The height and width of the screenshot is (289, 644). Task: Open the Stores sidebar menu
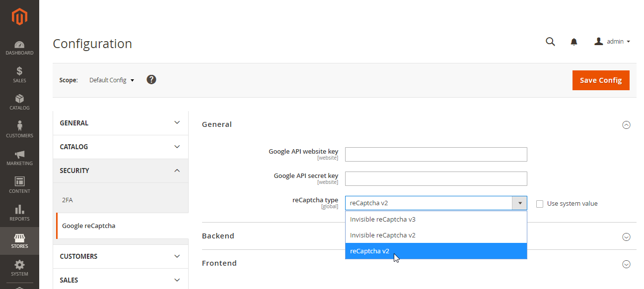click(19, 241)
